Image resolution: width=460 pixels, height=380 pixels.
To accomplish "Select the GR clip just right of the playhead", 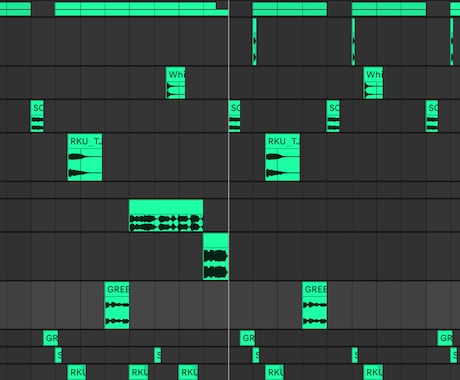I will [248, 338].
